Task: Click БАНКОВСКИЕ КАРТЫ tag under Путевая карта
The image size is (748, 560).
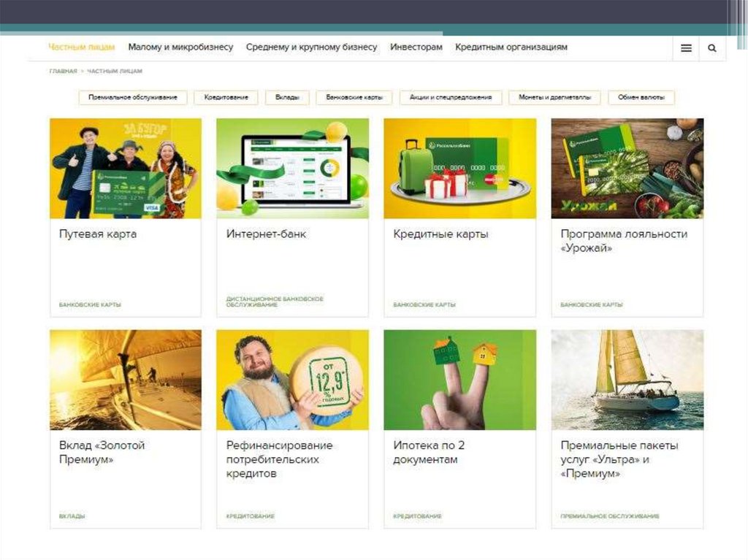Action: [90, 304]
